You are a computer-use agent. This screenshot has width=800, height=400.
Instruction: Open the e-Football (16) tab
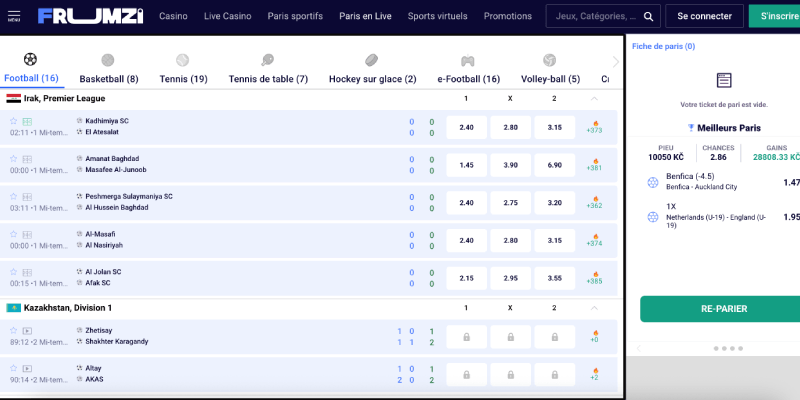468,79
